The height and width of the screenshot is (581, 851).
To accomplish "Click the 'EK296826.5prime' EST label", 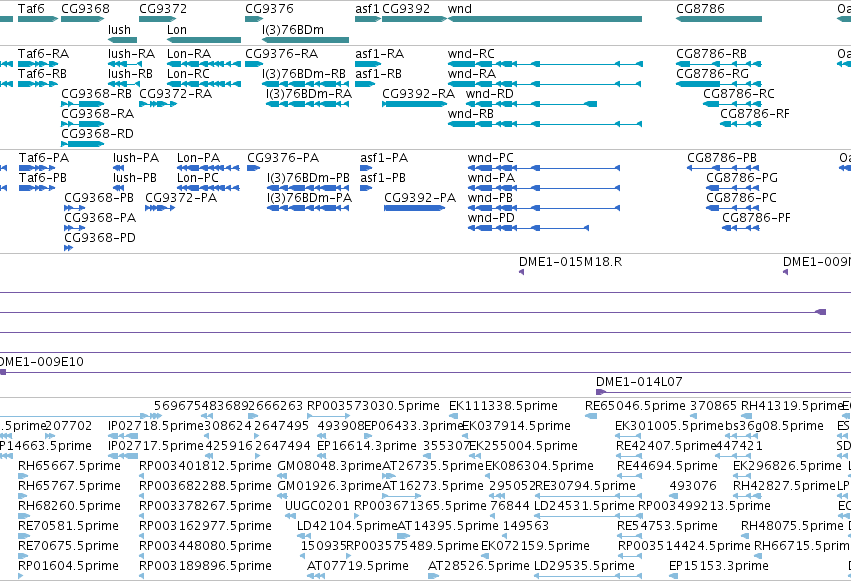I will (787, 465).
